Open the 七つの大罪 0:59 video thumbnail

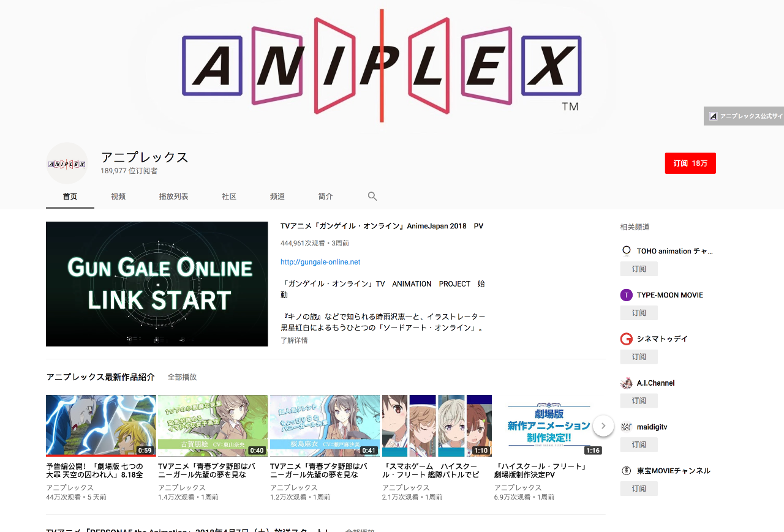tap(101, 425)
